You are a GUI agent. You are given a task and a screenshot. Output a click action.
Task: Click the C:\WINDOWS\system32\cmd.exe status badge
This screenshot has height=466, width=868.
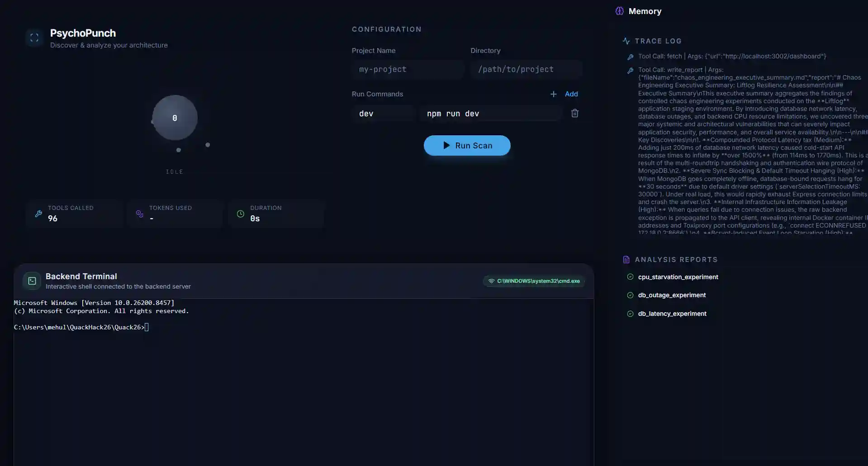click(534, 281)
